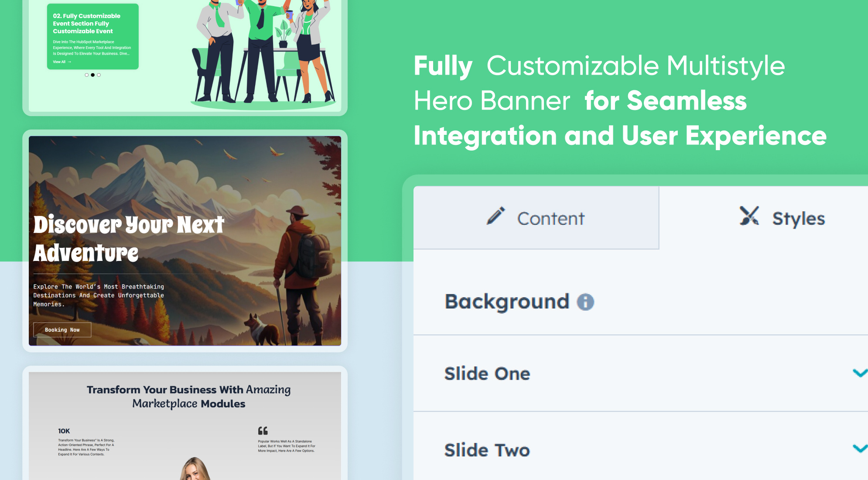
Task: Expand Slide Two with its chevron
Action: pyautogui.click(x=860, y=449)
